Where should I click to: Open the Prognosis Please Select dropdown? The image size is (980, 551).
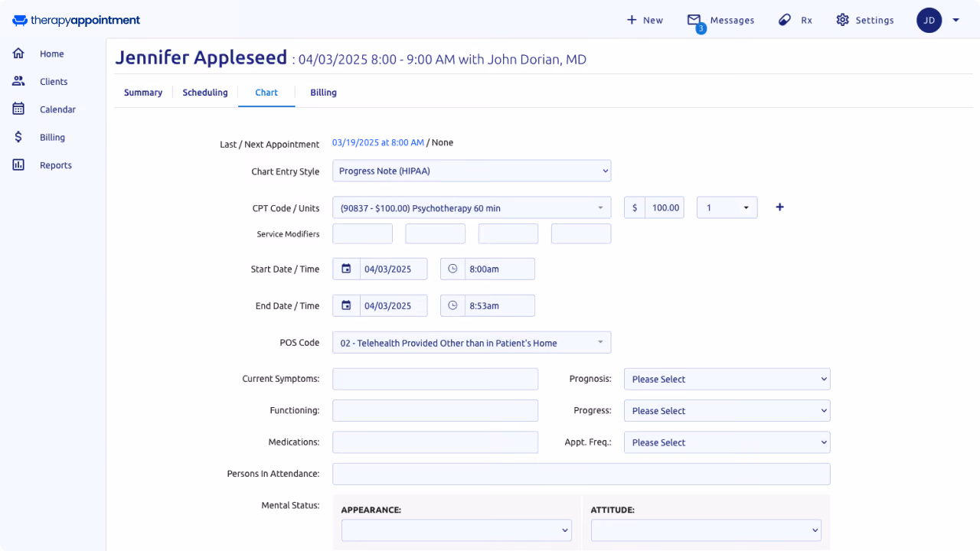click(727, 379)
